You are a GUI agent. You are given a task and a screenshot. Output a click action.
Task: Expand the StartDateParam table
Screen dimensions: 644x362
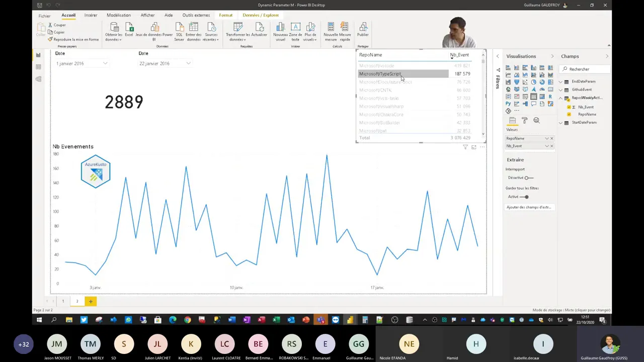(x=561, y=123)
